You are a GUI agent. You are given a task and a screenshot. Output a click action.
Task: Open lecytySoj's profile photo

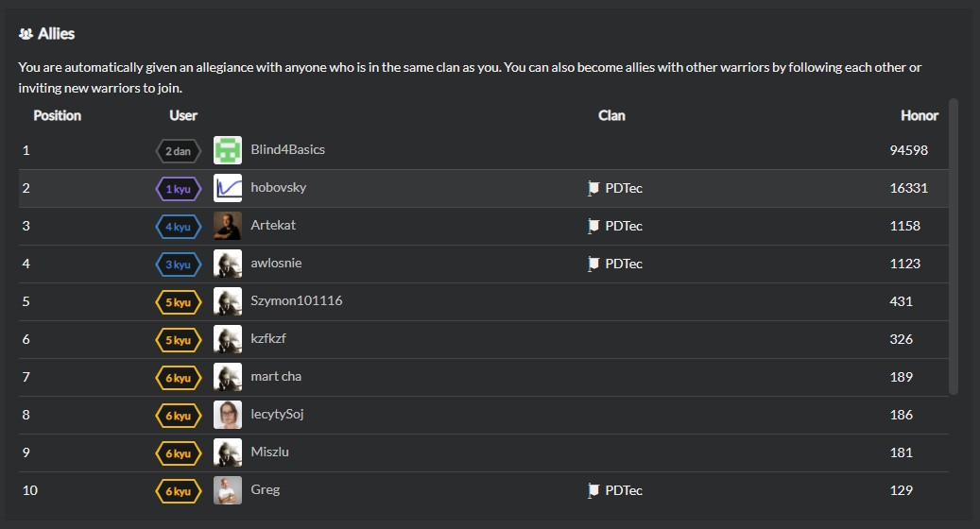click(x=228, y=415)
